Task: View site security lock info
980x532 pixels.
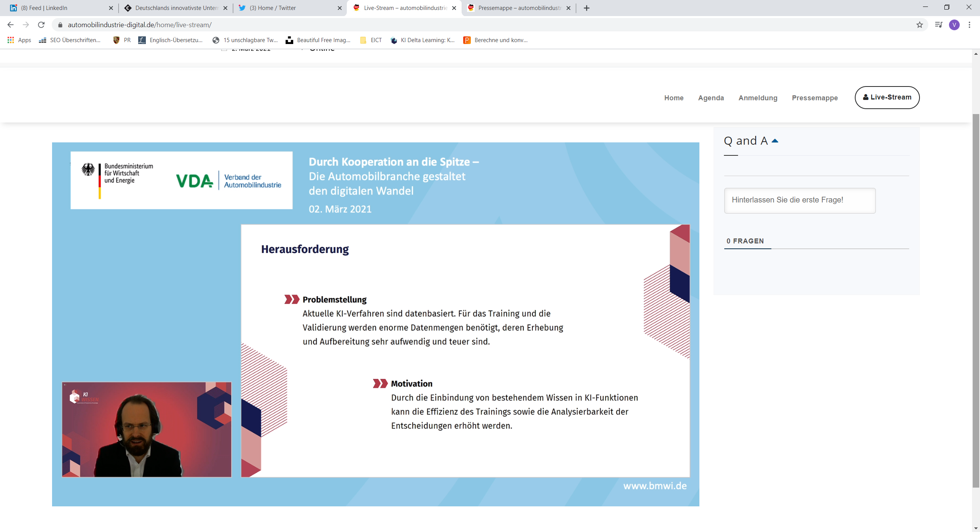Action: (60, 25)
